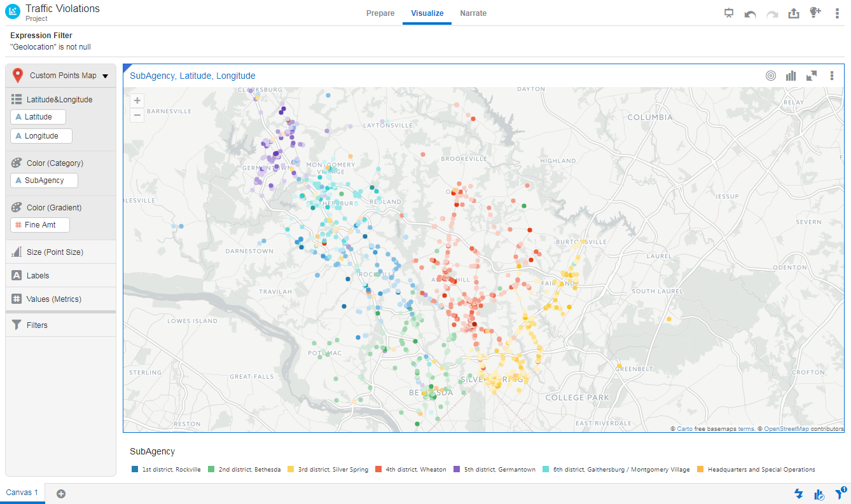
Task: Zoom out on the map
Action: 137,115
